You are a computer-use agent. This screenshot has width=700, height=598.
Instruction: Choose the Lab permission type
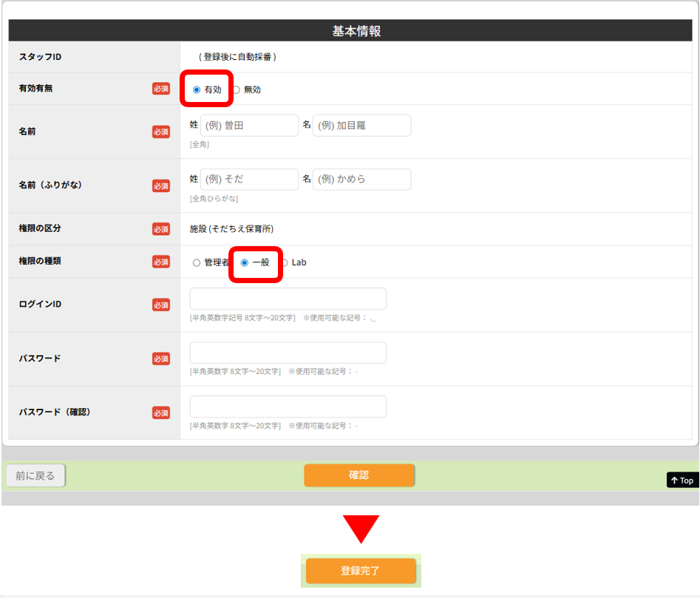click(285, 262)
